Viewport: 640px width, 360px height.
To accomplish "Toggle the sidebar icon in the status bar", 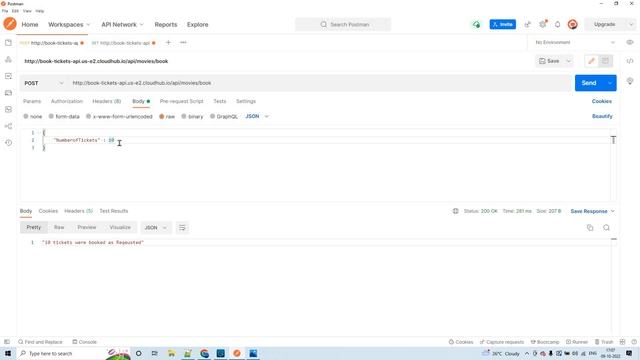I will pyautogui.click(x=7, y=342).
